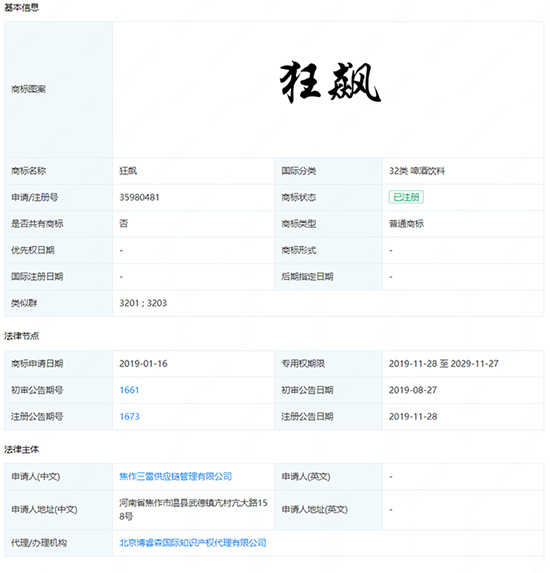Screen dimensions: 550x573
Task: Select the 普通商标 trademark type value
Action: [406, 224]
